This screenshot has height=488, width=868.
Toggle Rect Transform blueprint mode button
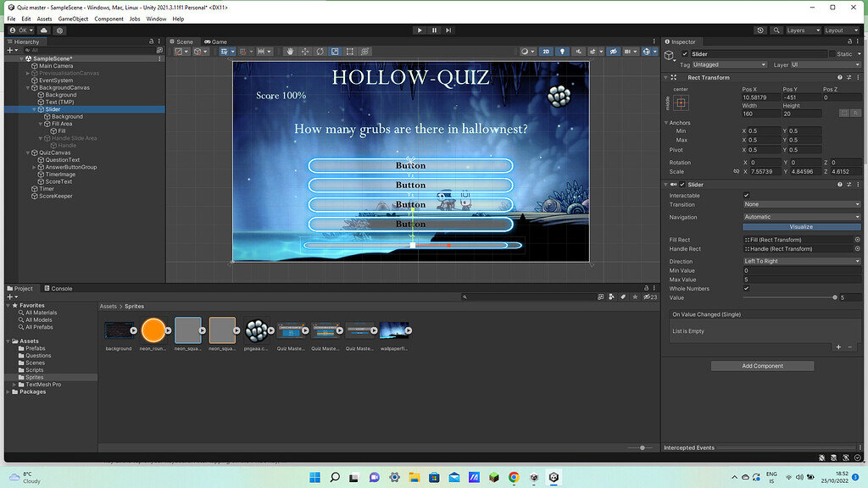pyautogui.click(x=844, y=113)
